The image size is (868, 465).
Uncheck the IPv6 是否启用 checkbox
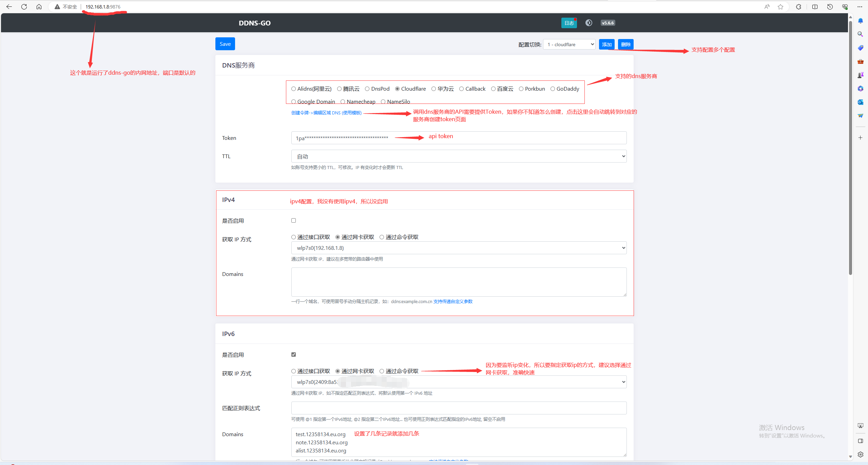pos(293,355)
